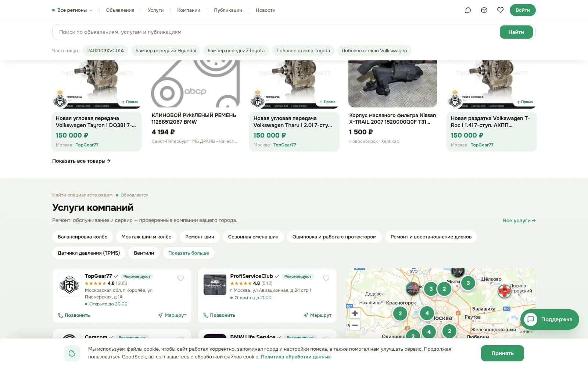Open favorites heart icon in header
The image size is (588, 368).
tap(500, 10)
